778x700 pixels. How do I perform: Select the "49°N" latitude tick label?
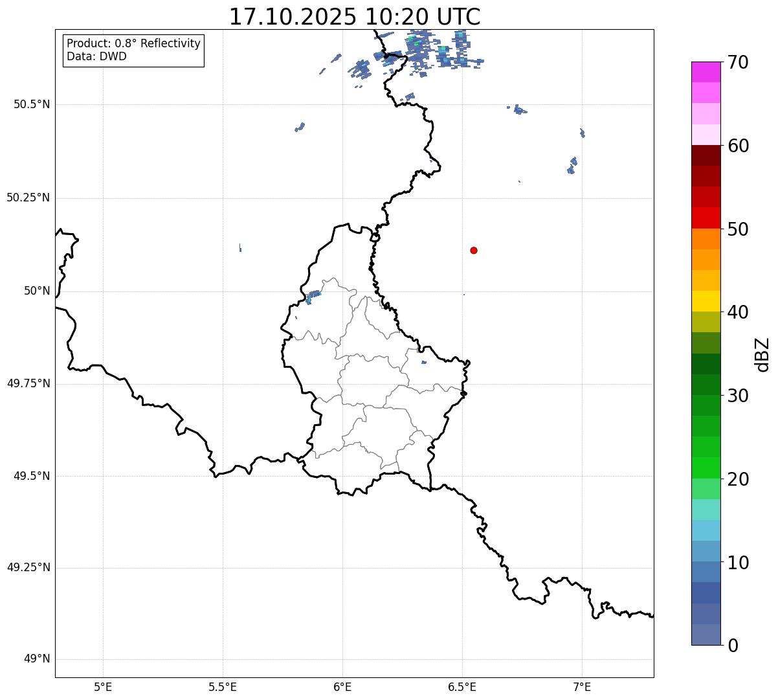(37, 659)
